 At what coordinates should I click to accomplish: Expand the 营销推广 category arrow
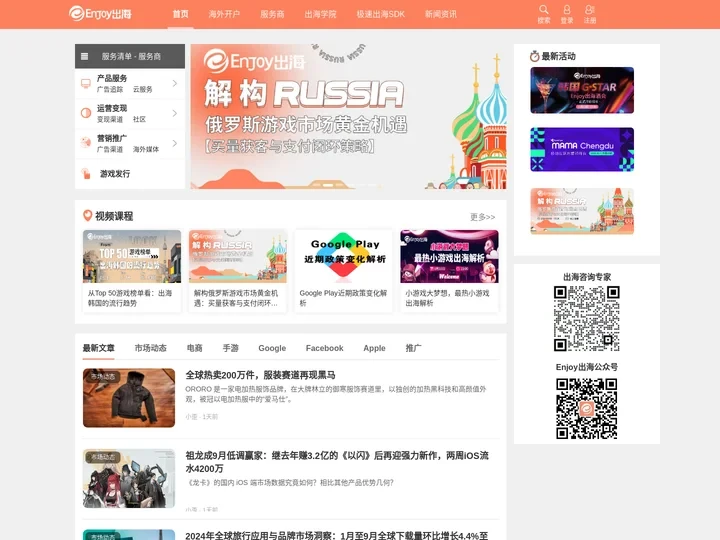[x=175, y=143]
